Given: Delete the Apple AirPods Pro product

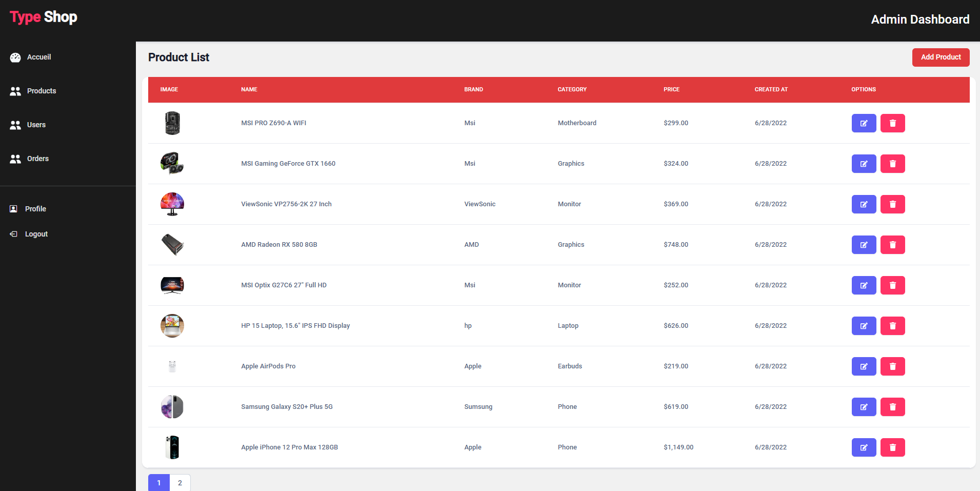Looking at the screenshot, I should coord(892,366).
